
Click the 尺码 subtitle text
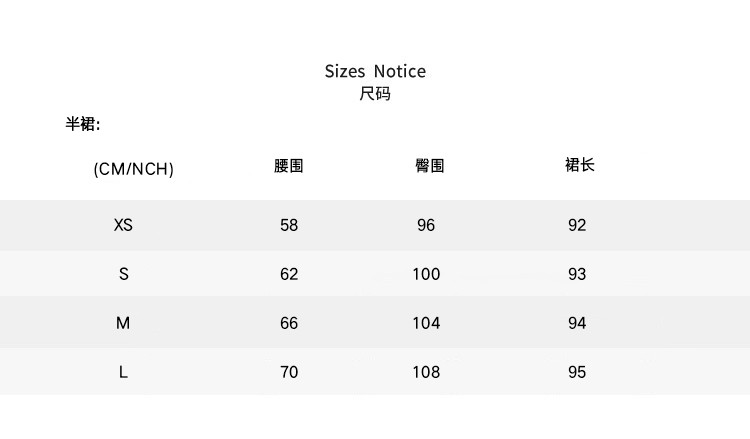[375, 95]
